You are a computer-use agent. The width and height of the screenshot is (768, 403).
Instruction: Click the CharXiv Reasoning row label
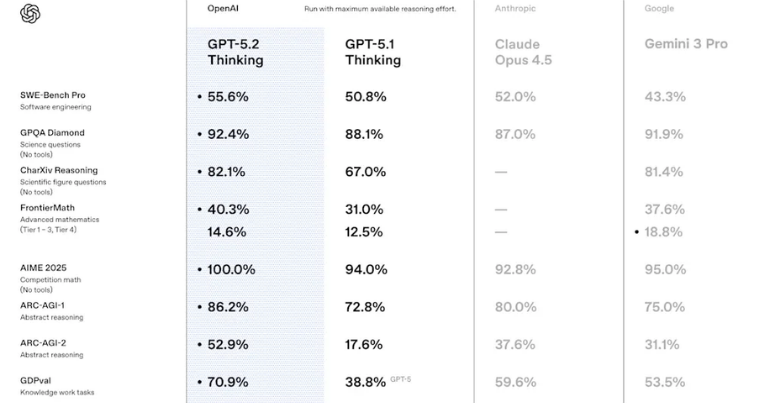point(59,170)
